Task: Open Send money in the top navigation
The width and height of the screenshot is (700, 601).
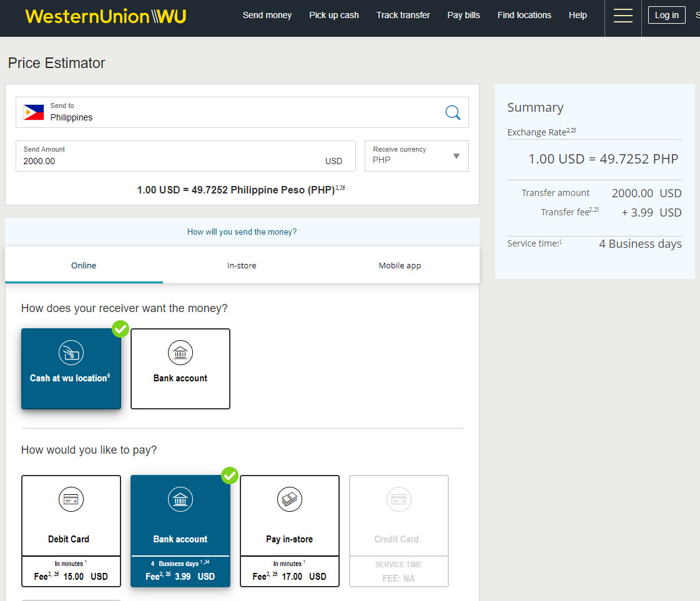Action: [x=267, y=15]
